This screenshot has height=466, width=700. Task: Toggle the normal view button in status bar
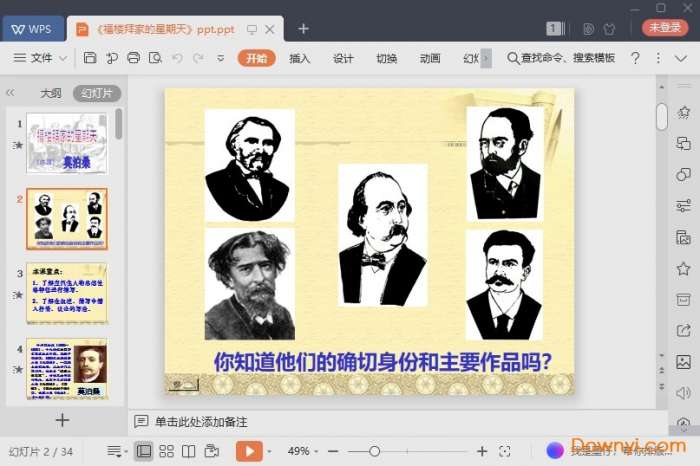pos(144,451)
